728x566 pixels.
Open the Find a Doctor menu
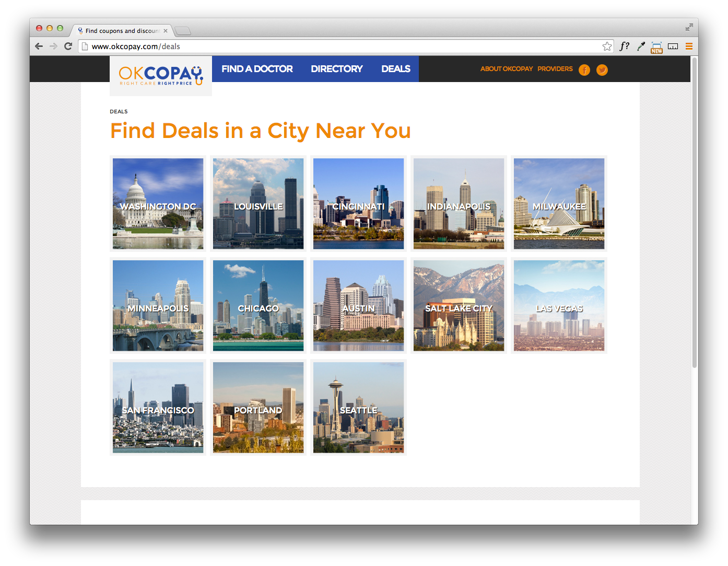point(257,69)
